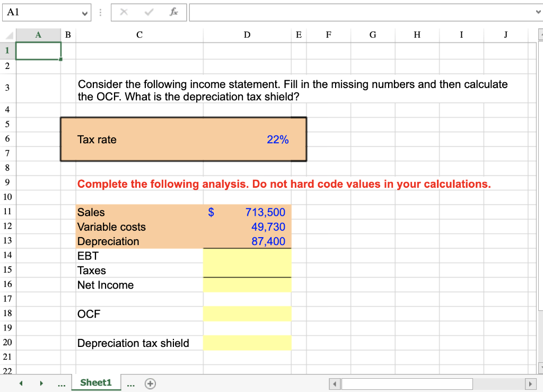543x392 pixels.
Task: Click the dollar sign in Sales row
Action: pos(211,212)
